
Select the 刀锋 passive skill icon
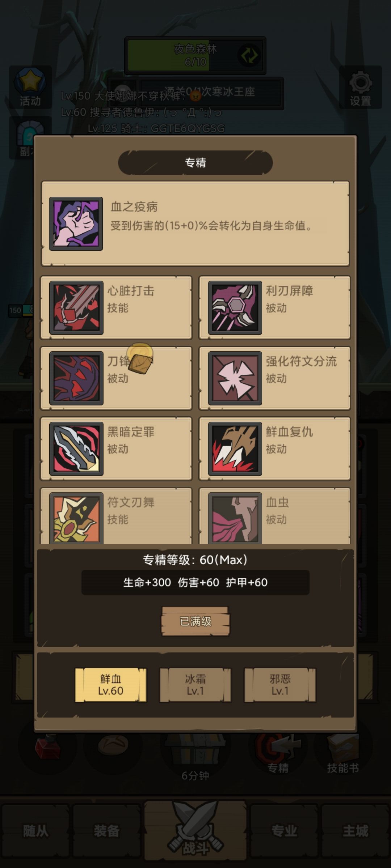pyautogui.click(x=76, y=378)
